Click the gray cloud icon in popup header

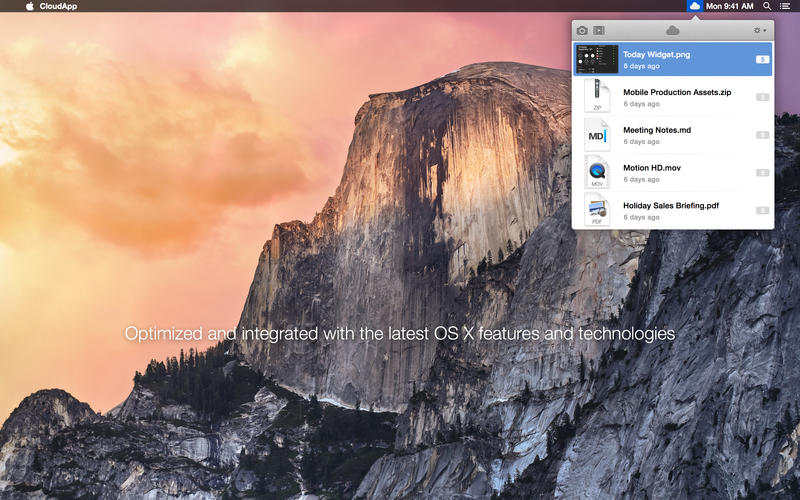pyautogui.click(x=673, y=30)
